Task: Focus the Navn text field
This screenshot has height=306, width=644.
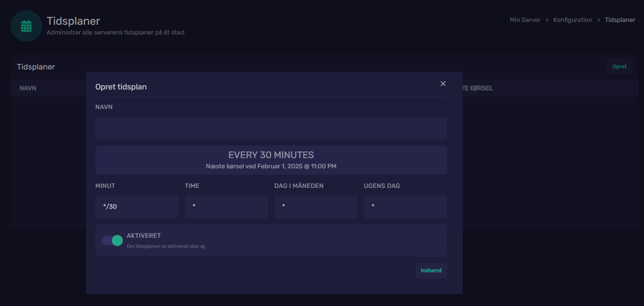Action: point(271,128)
